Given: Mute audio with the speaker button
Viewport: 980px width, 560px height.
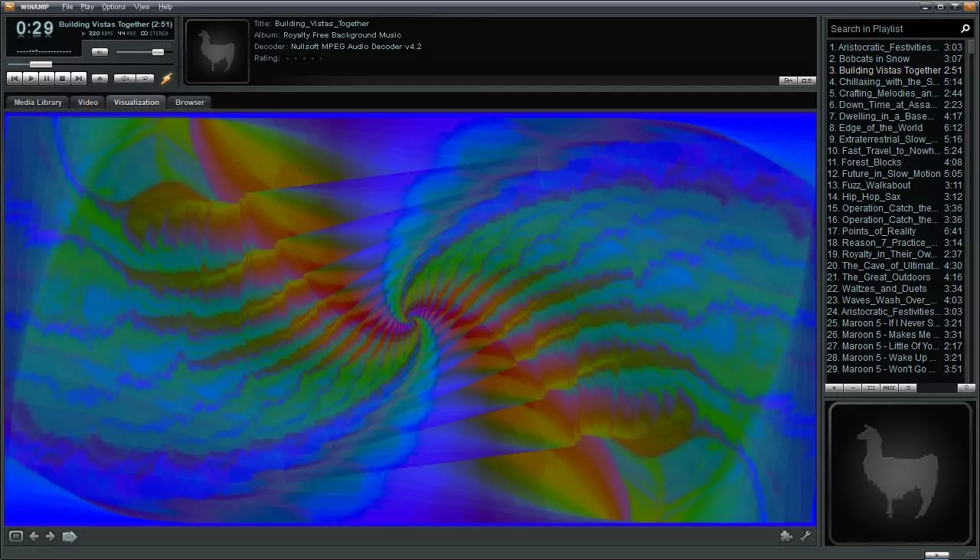Looking at the screenshot, I should point(100,52).
